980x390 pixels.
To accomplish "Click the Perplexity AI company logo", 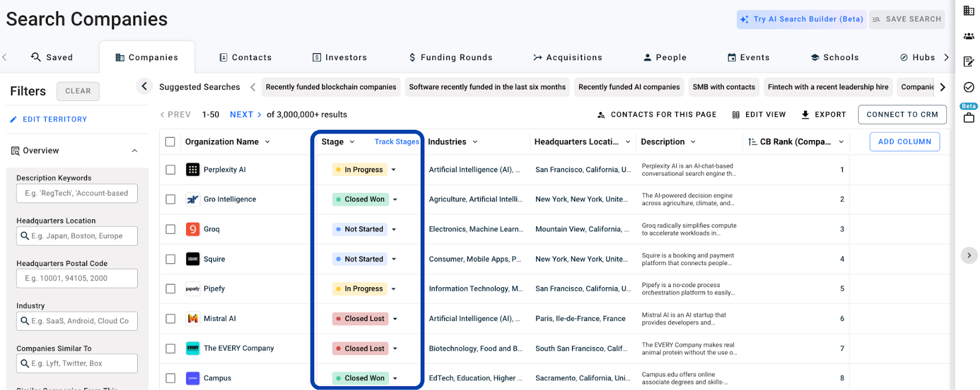I will (x=193, y=170).
